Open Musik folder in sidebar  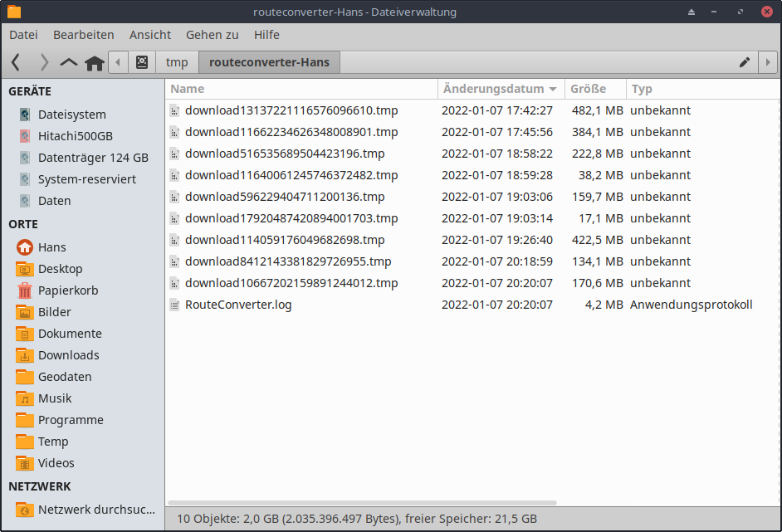[55, 398]
